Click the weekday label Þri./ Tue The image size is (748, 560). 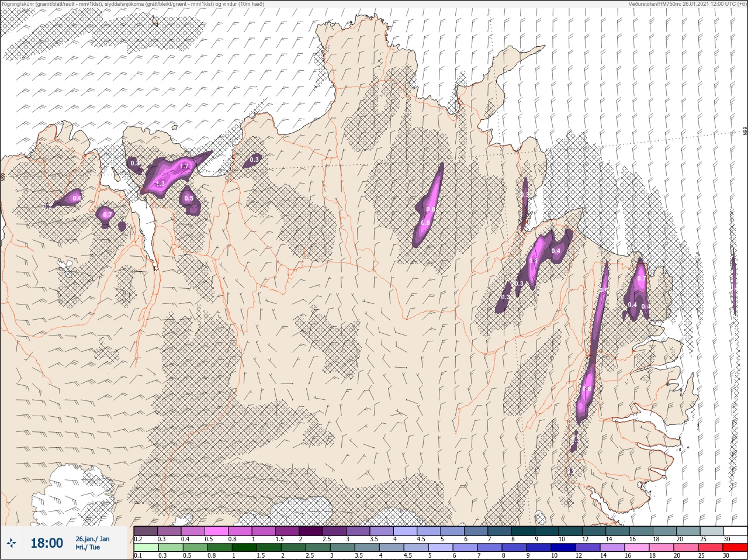(88, 547)
